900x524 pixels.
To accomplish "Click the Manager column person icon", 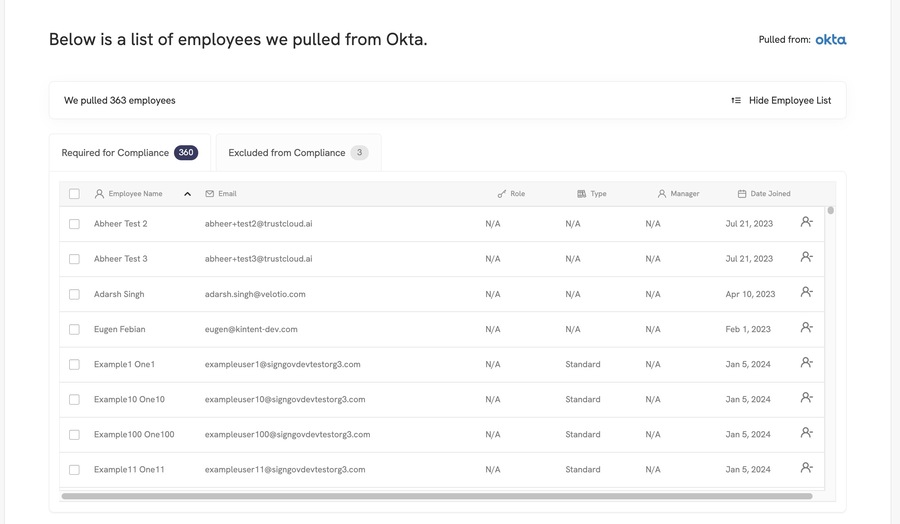I will click(x=662, y=194).
